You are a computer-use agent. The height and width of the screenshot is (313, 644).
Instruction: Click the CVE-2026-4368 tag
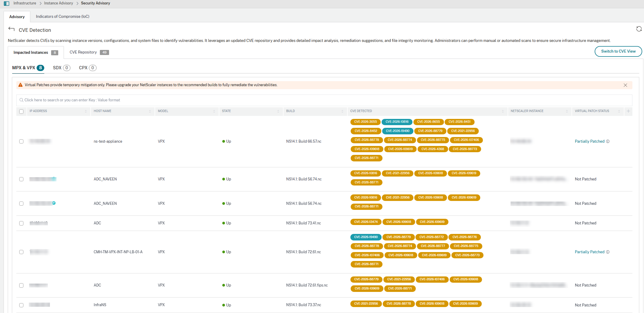click(x=433, y=149)
